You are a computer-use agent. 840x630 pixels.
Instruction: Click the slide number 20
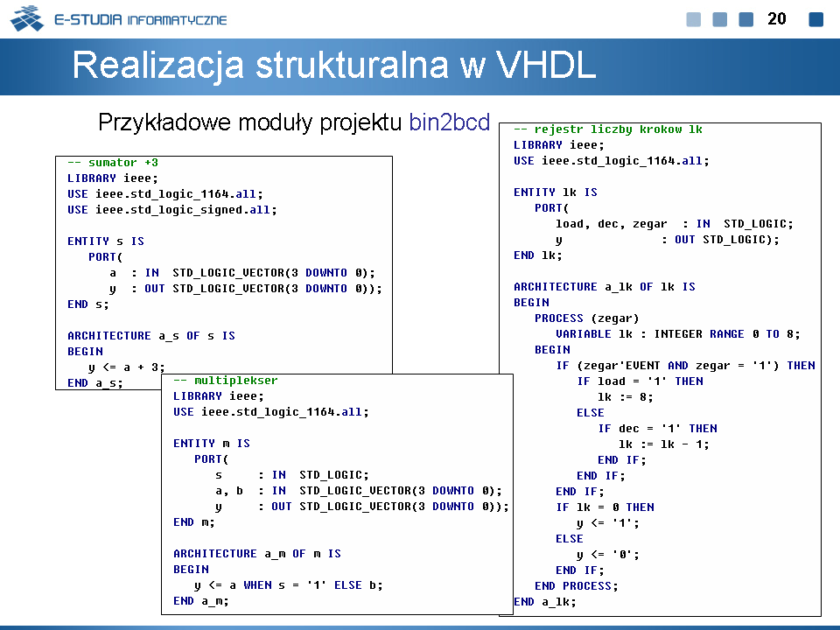pos(777,18)
